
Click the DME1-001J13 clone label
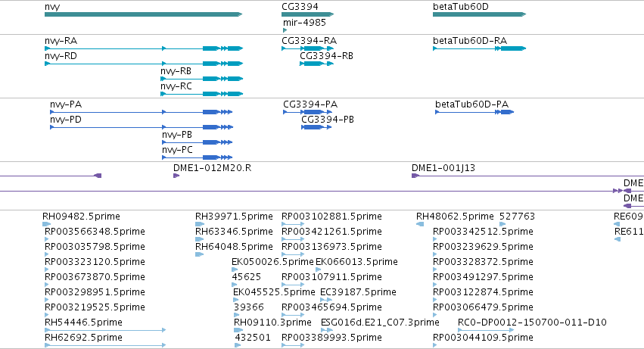(443, 168)
